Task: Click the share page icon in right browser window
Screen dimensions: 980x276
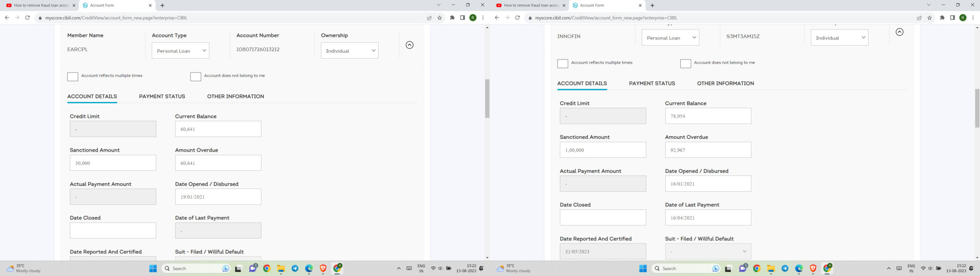Action: (x=919, y=18)
